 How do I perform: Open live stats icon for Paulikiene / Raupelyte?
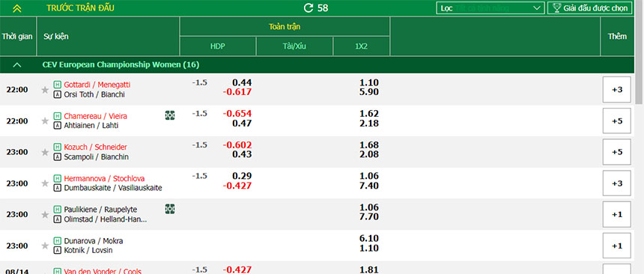tap(170, 209)
